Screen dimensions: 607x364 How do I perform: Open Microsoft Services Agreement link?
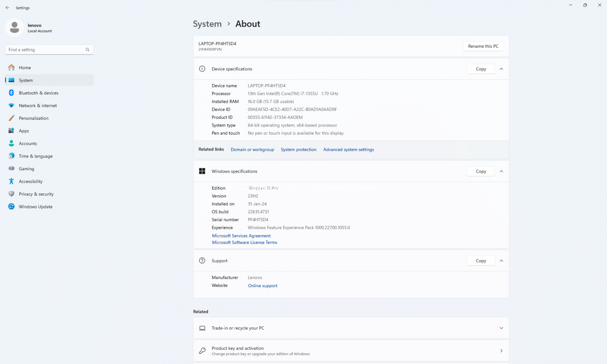click(241, 235)
